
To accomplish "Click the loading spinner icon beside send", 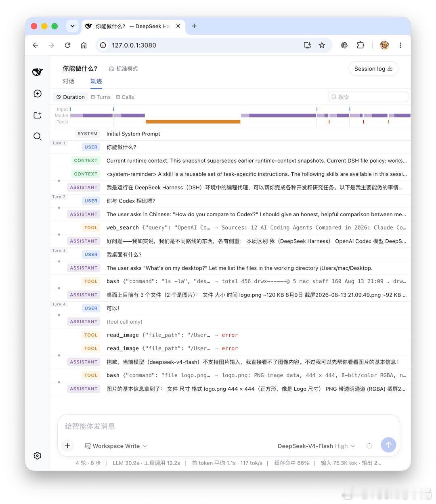I will [x=369, y=446].
